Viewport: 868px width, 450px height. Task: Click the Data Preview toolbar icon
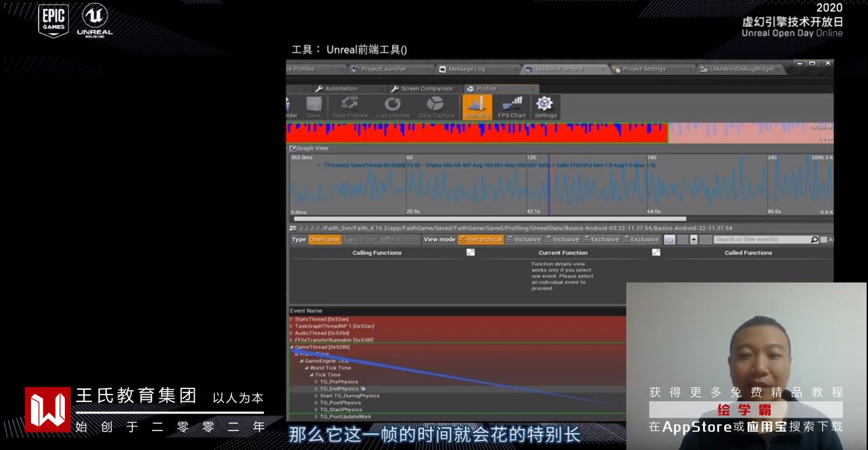coord(350,107)
